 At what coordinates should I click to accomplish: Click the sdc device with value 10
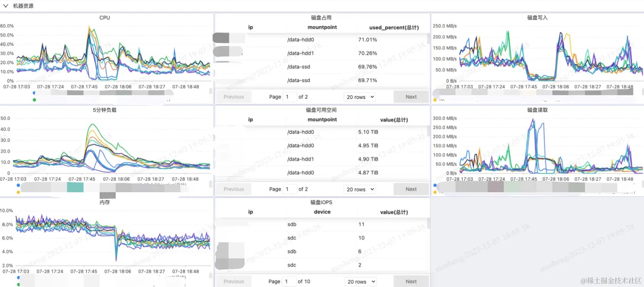coord(292,238)
